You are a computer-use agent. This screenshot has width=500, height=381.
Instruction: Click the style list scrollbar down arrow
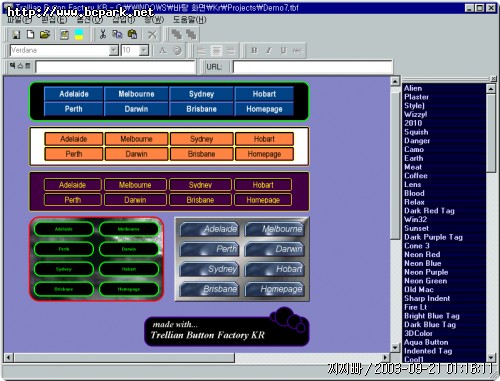[491, 358]
